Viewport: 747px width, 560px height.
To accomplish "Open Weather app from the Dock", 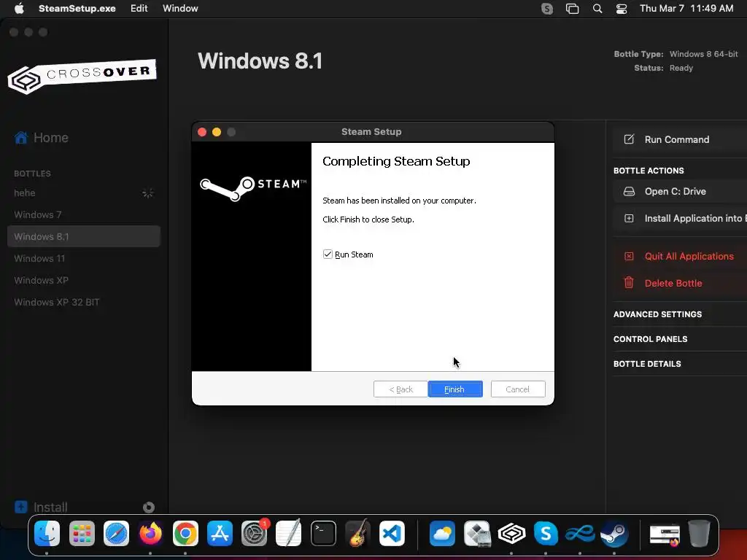I will coord(443,533).
